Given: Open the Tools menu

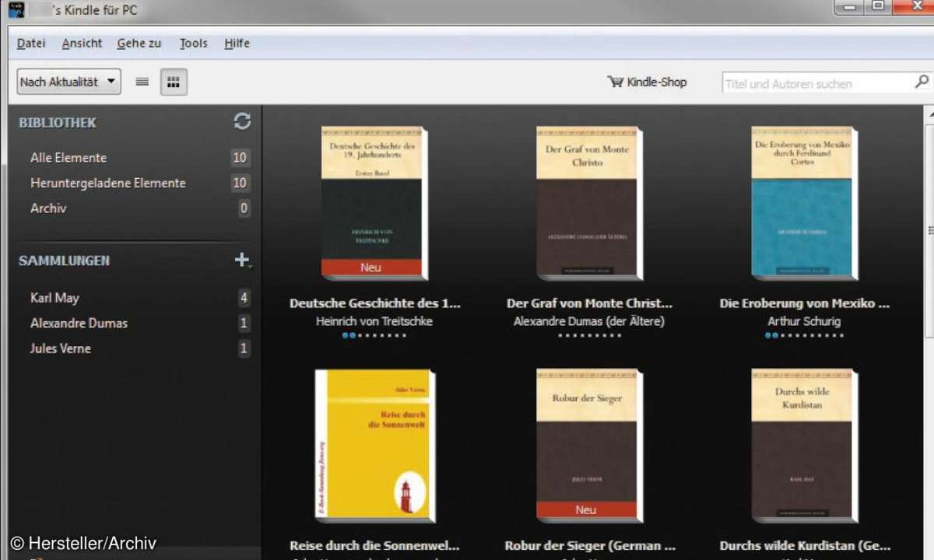Looking at the screenshot, I should (193, 44).
